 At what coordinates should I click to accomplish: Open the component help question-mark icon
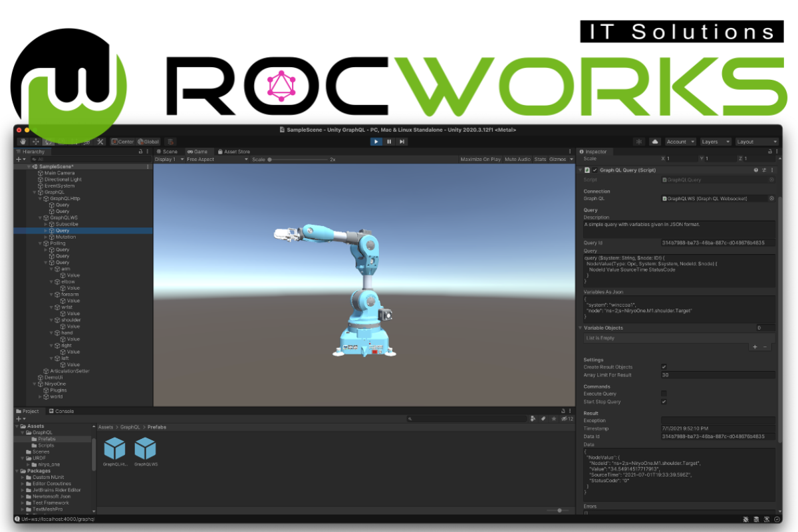coord(756,170)
